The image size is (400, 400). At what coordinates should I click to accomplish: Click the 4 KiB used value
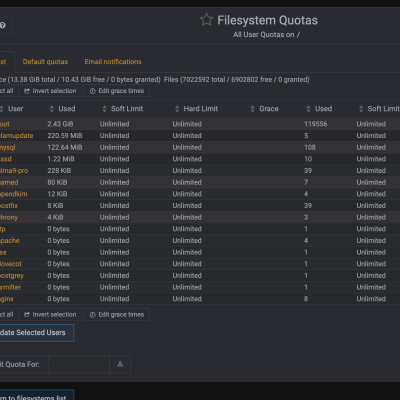(x=55, y=217)
